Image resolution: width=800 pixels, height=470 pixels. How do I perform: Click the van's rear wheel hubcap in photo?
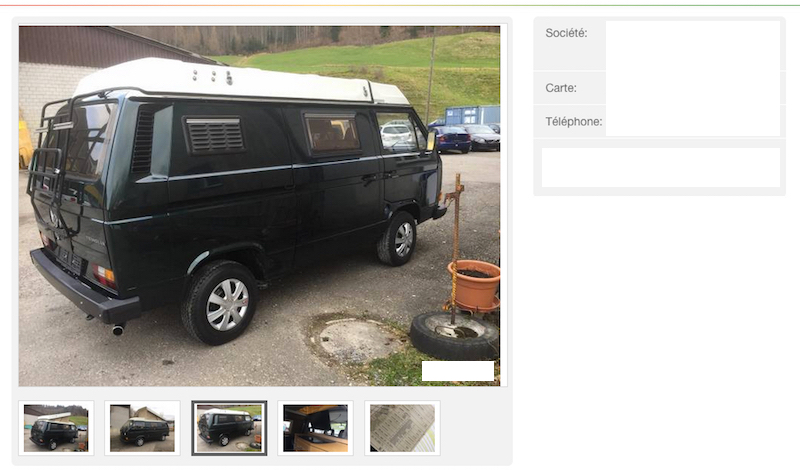[227, 305]
